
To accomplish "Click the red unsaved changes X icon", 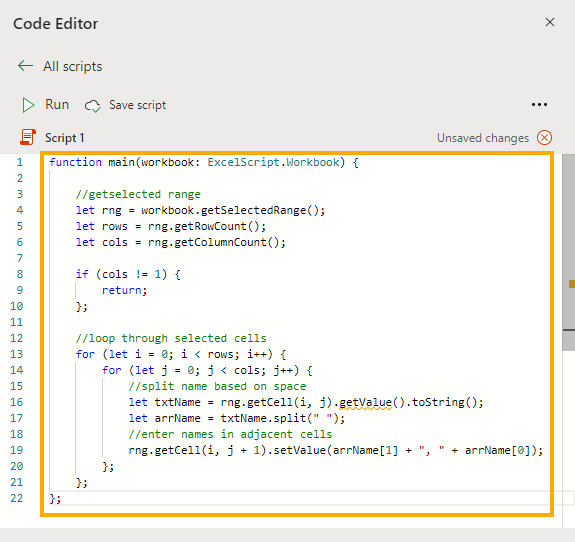I will [544, 138].
